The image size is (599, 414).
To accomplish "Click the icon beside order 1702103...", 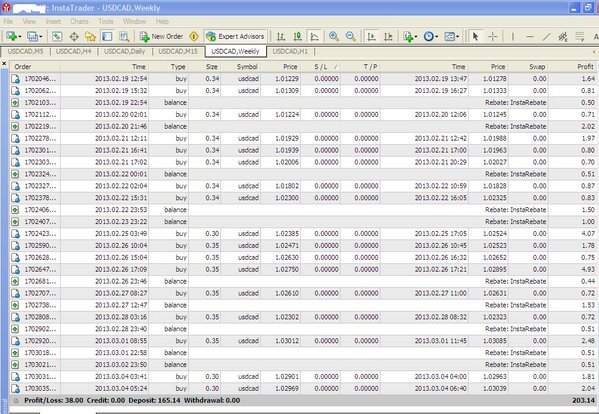I will pyautogui.click(x=15, y=103).
